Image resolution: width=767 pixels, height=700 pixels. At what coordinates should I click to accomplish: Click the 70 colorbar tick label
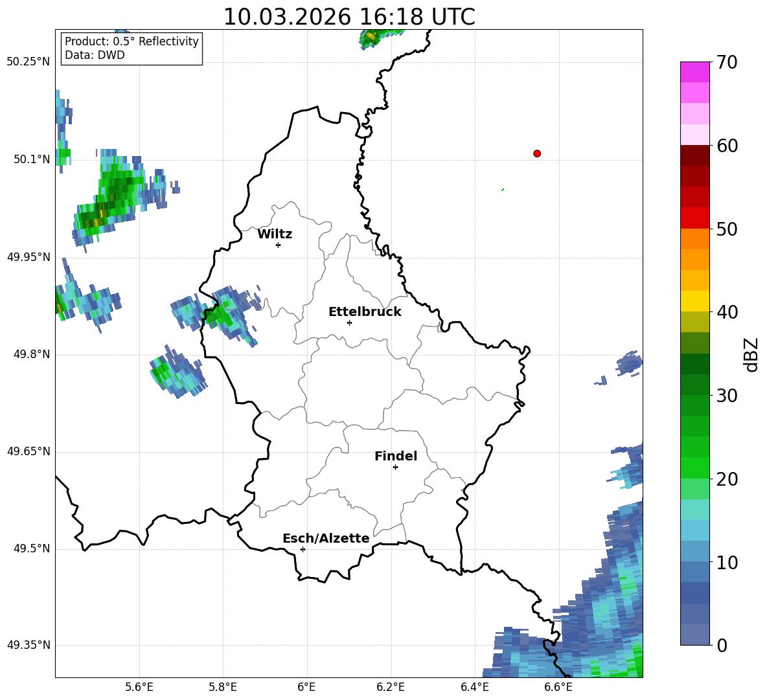(726, 63)
